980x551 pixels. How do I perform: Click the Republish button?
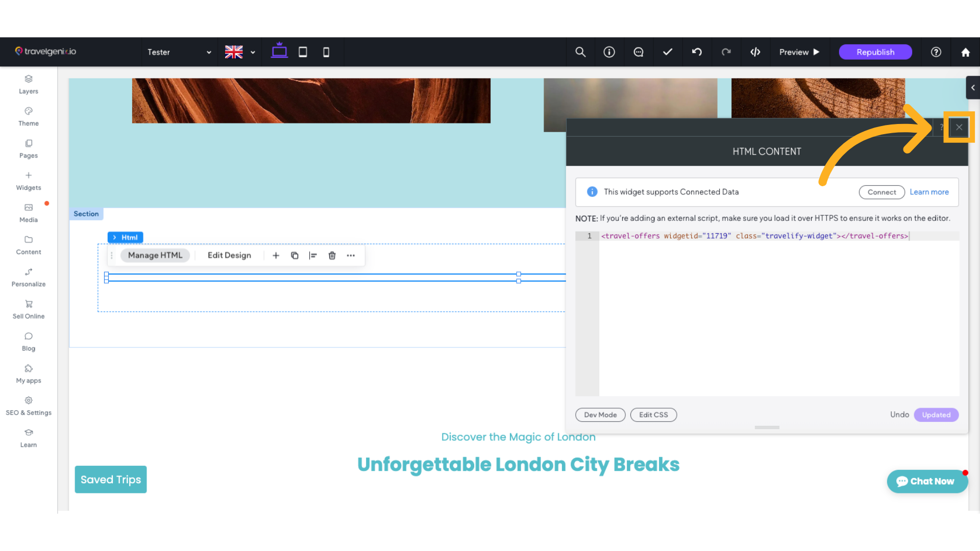[875, 52]
